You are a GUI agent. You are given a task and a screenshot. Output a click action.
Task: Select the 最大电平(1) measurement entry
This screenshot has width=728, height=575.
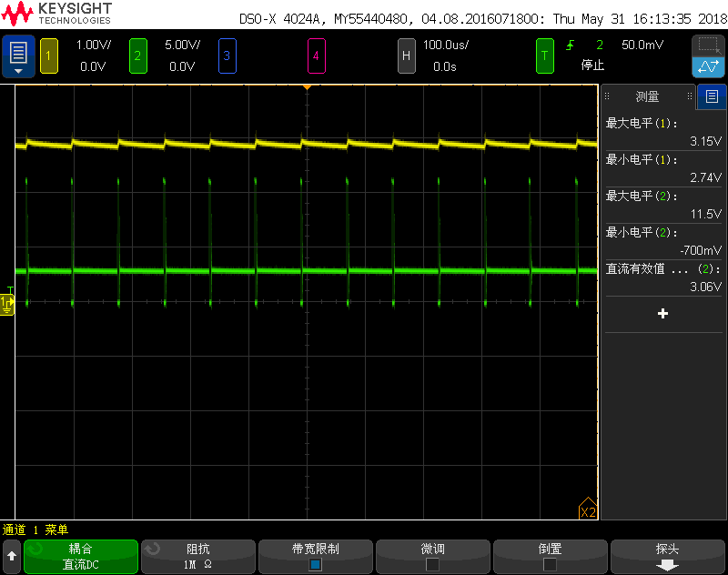(663, 131)
